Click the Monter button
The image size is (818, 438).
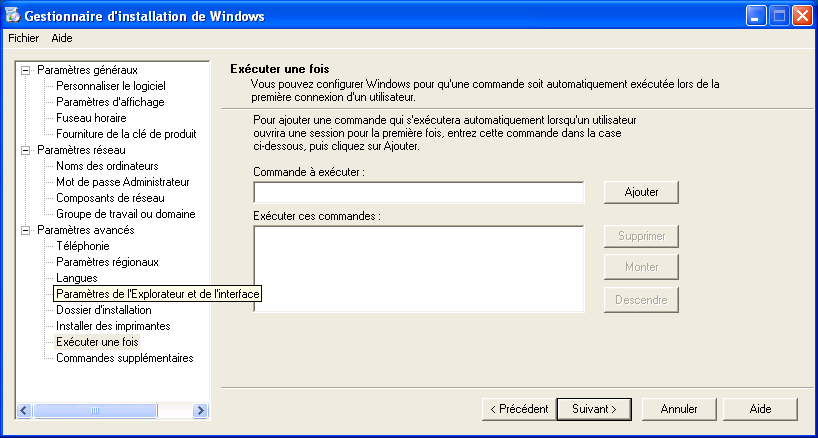tap(641, 267)
